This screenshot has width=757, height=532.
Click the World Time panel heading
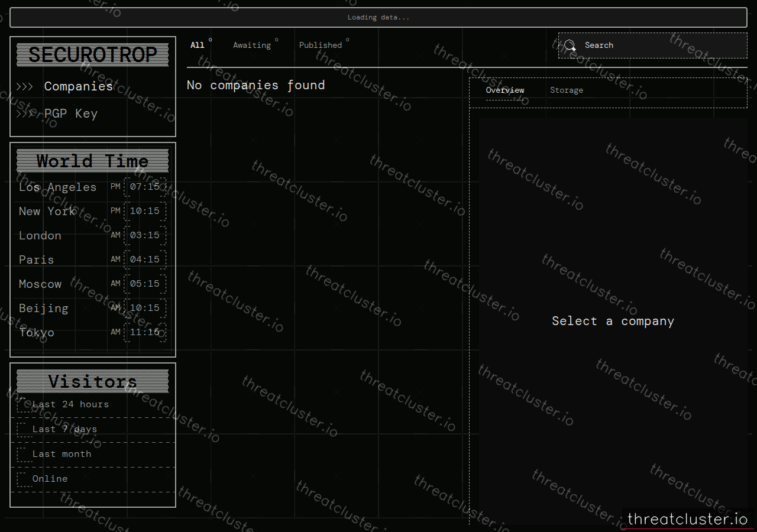click(x=93, y=161)
